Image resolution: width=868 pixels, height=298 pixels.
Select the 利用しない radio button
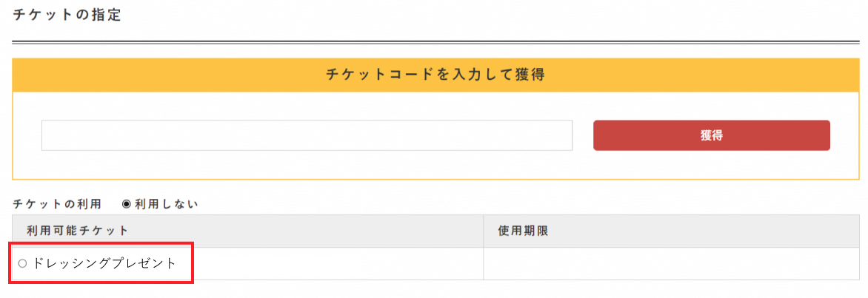[x=126, y=205]
